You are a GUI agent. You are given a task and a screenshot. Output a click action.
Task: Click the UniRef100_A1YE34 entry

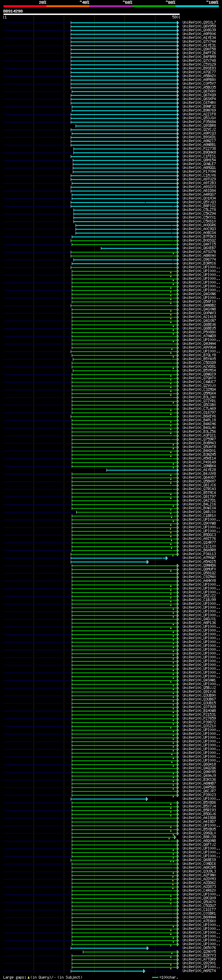pos(199,38)
